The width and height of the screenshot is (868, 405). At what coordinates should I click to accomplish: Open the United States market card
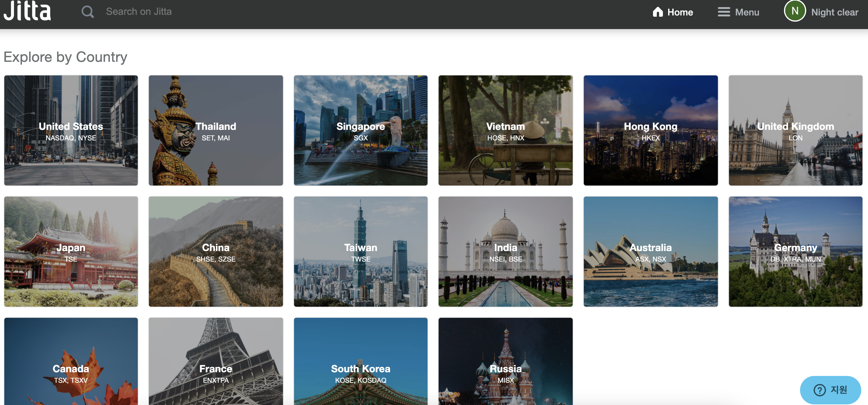tap(71, 130)
